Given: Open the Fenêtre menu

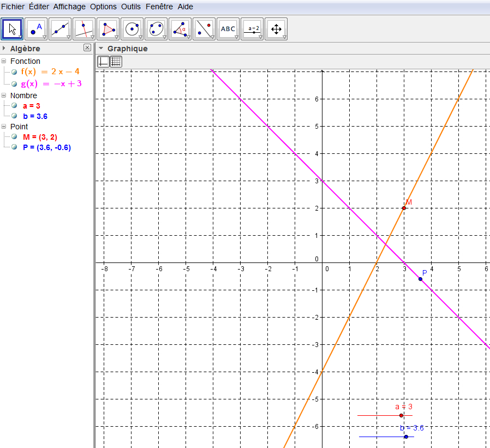Looking at the screenshot, I should coord(159,7).
